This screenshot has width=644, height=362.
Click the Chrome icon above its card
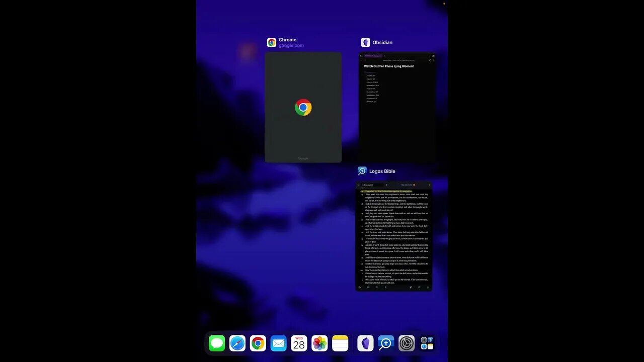(272, 43)
